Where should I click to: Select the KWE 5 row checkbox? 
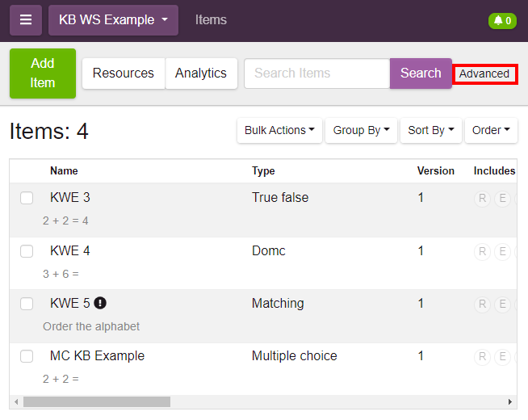coord(27,304)
